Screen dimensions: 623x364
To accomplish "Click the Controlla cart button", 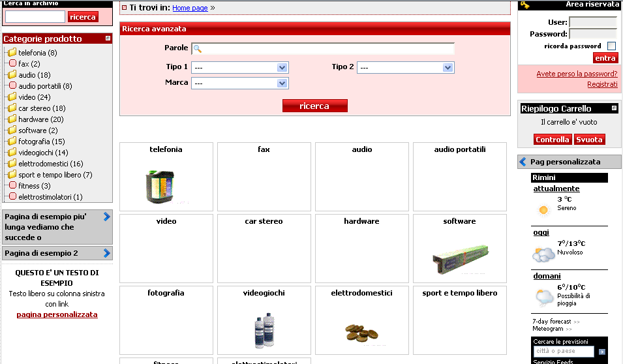I will click(x=553, y=140).
